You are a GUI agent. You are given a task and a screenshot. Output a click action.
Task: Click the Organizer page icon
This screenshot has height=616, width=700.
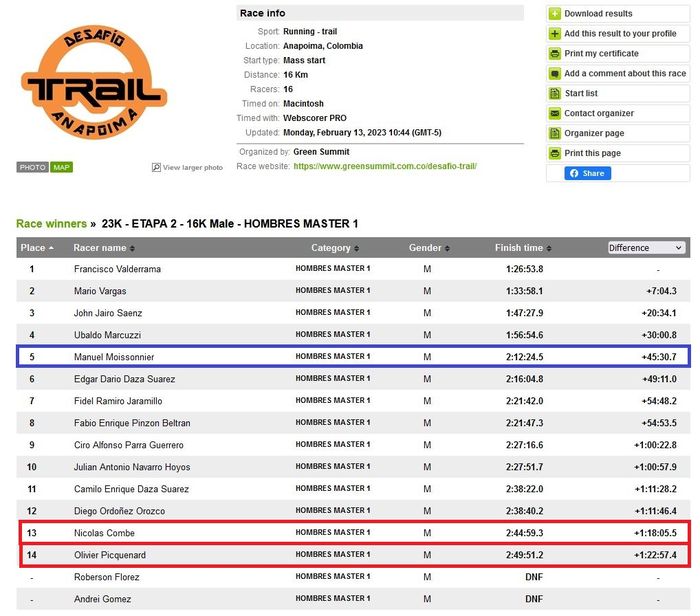555,134
